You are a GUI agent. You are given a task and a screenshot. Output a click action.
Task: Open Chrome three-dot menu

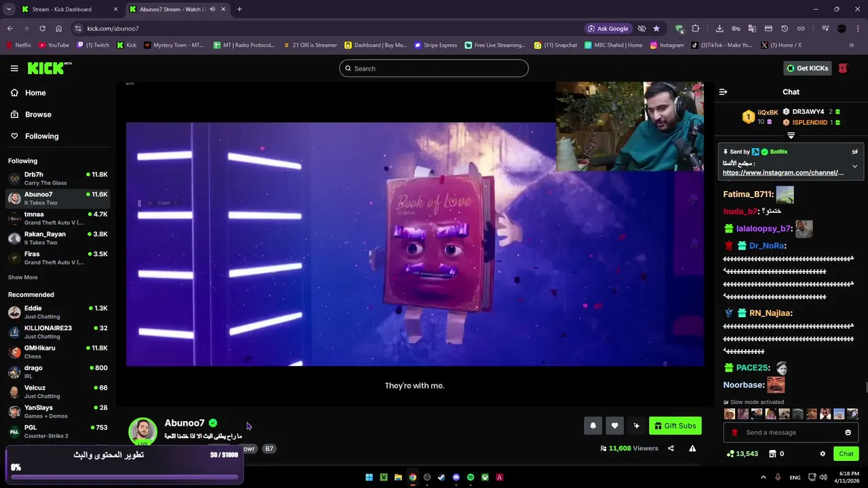(858, 28)
